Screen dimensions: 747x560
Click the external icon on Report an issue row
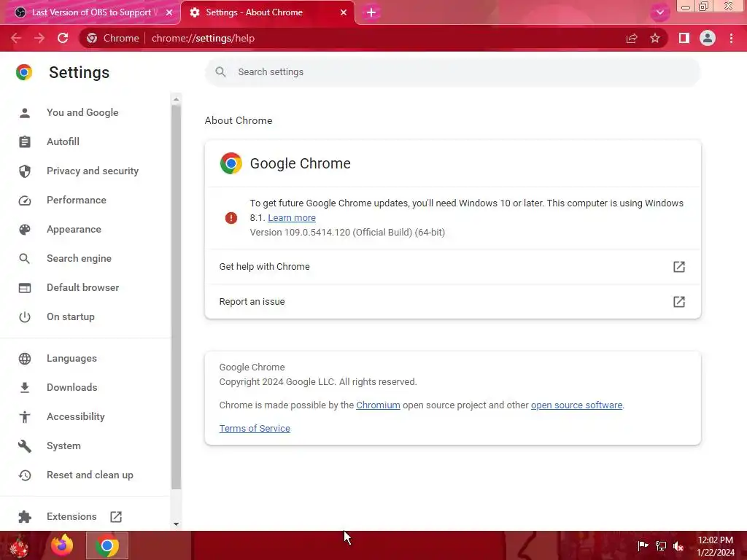[679, 301]
